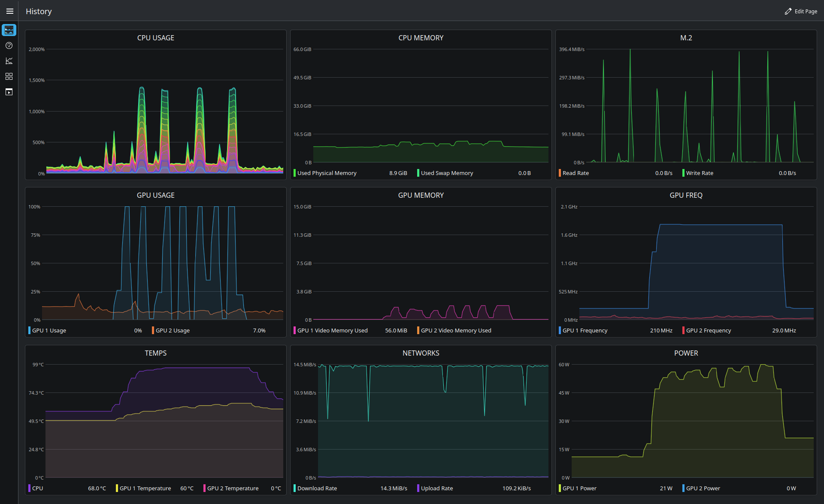
Task: Select the GPU 2 Usage legend entry
Action: [209, 331]
